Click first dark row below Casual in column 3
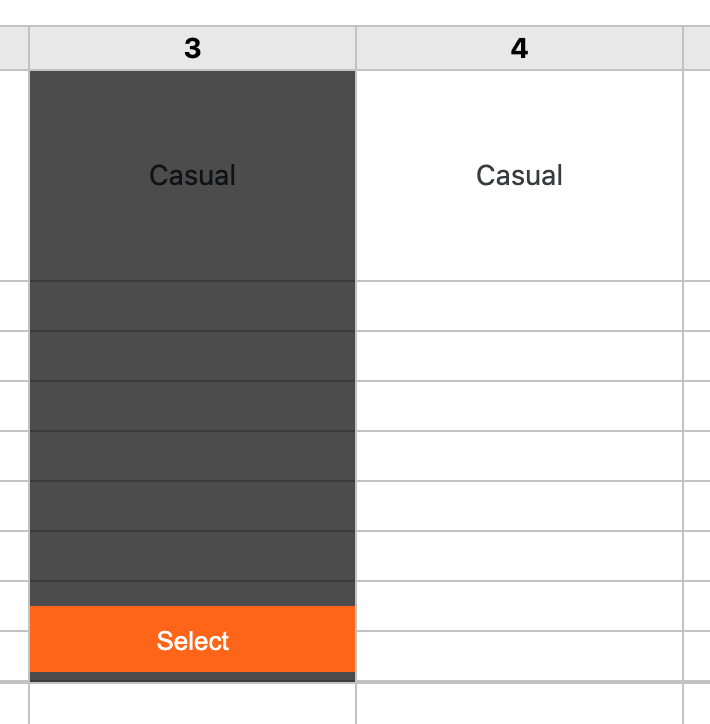 tap(193, 306)
